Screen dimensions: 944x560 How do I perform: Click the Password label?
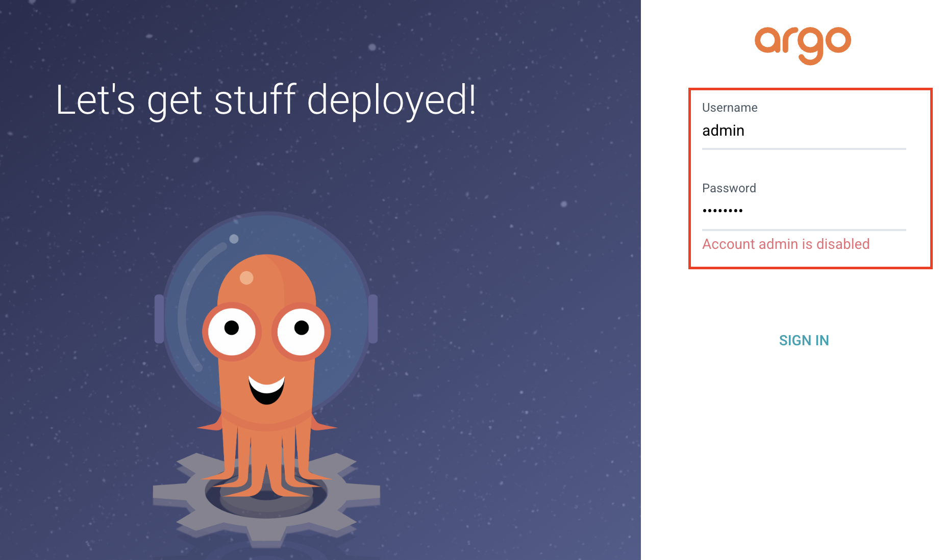729,188
